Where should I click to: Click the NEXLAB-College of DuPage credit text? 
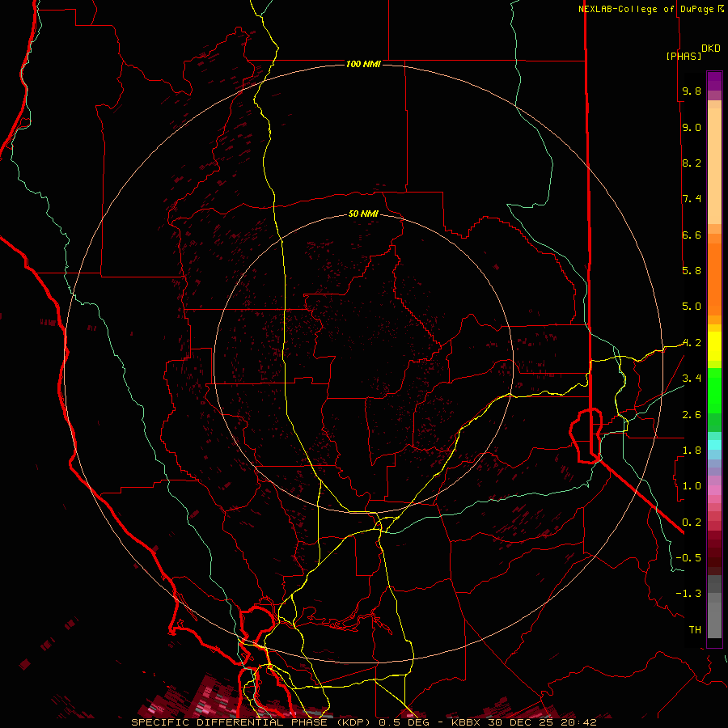point(645,9)
